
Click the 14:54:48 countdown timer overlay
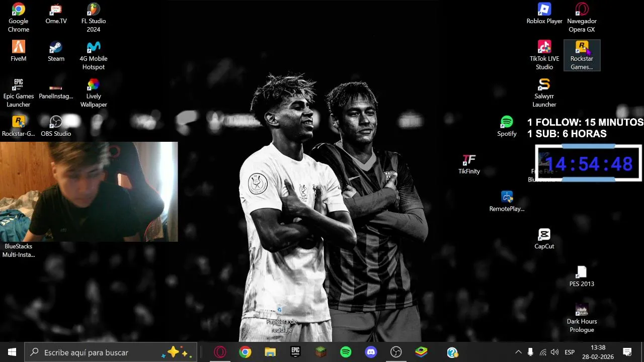point(589,163)
